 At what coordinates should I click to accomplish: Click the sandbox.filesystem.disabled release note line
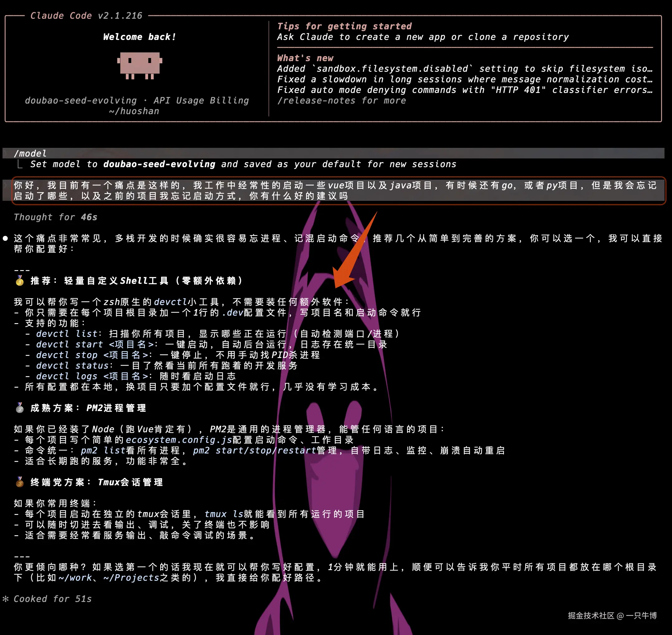465,69
